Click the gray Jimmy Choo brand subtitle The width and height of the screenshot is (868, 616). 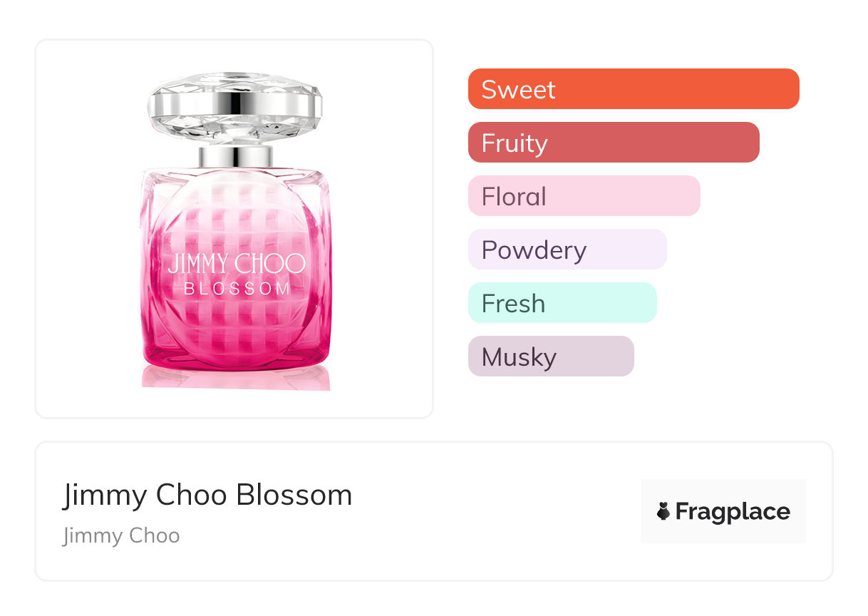[121, 535]
